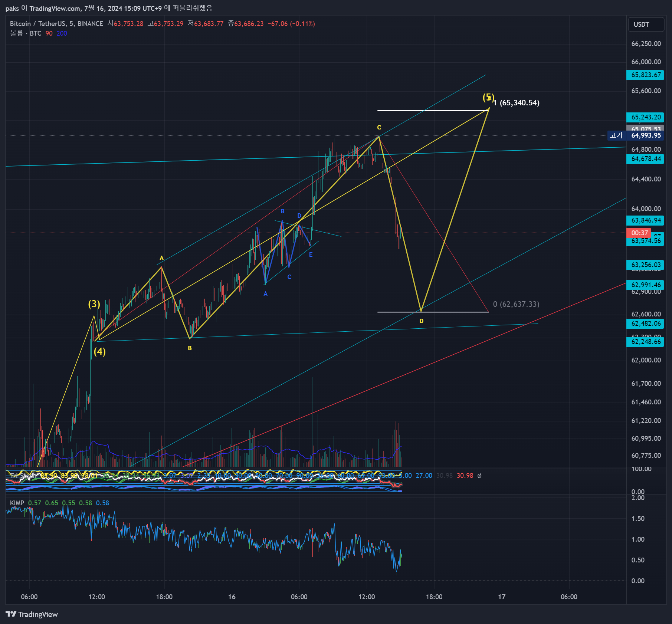Click the 2.00 KIMP axis value
The width and height of the screenshot is (672, 624).
[638, 498]
